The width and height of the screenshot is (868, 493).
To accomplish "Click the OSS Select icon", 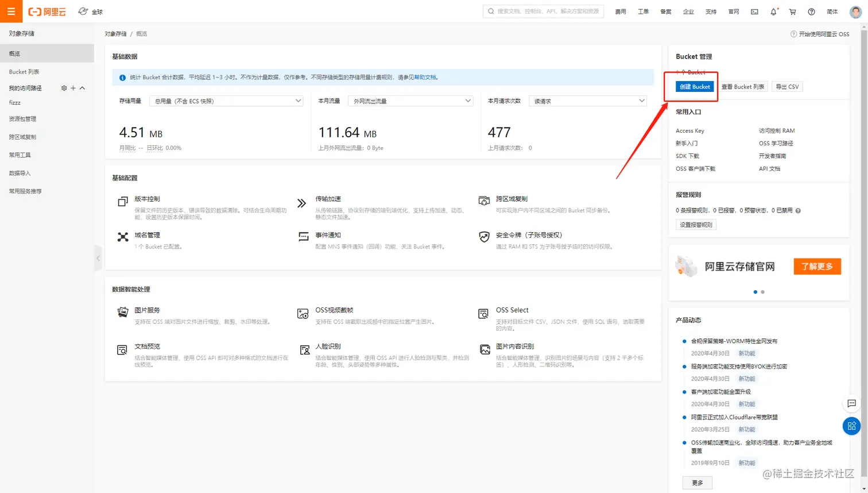I will (483, 314).
